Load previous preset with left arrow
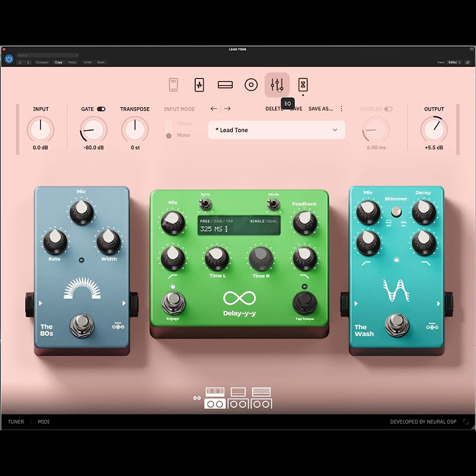 214,108
